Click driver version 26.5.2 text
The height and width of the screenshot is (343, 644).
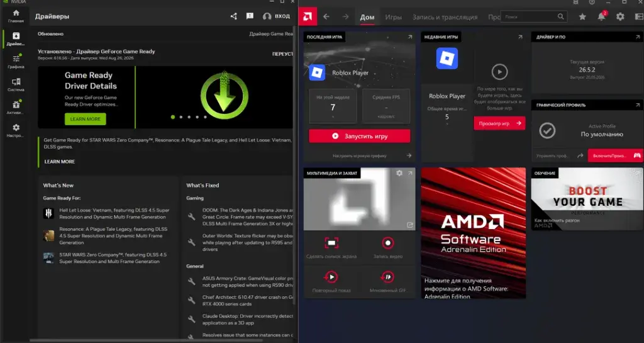(587, 70)
